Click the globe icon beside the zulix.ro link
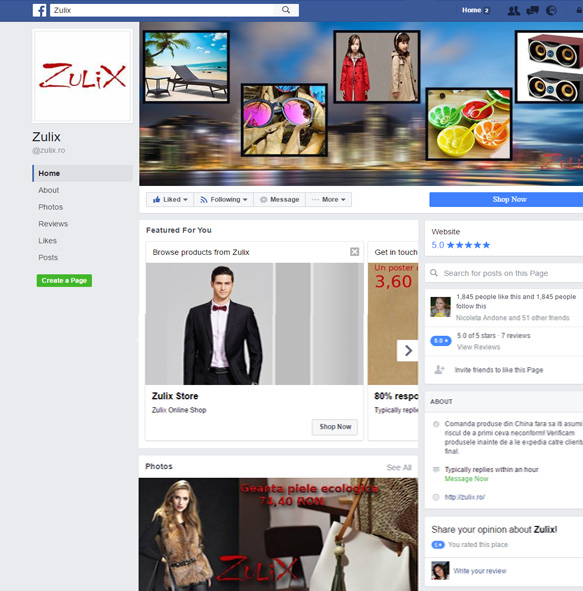Screen dimensions: 583x591 (436, 497)
